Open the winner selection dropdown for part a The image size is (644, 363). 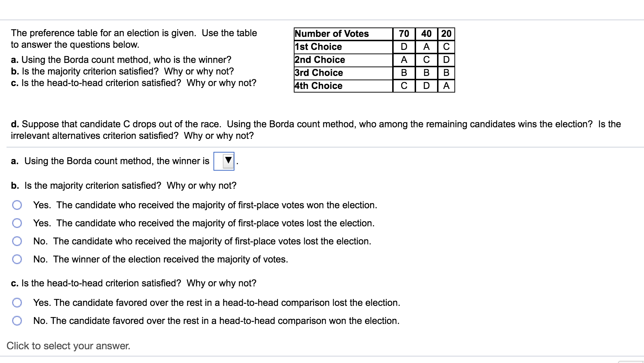pyautogui.click(x=224, y=161)
